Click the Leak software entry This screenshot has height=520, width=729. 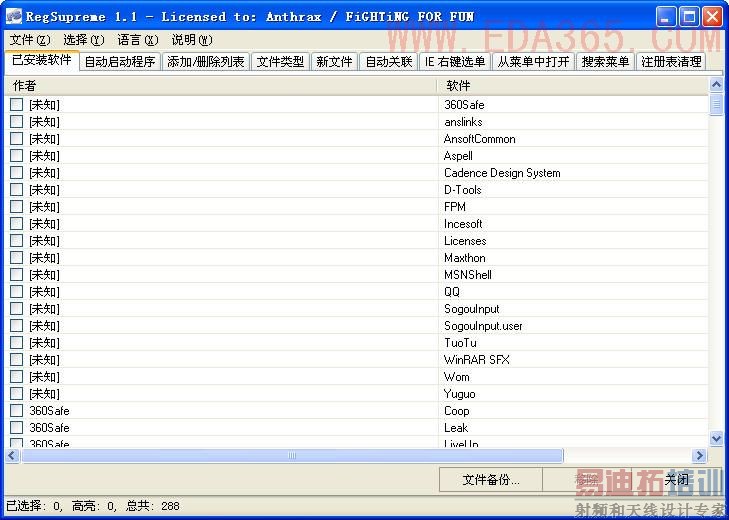pos(456,428)
